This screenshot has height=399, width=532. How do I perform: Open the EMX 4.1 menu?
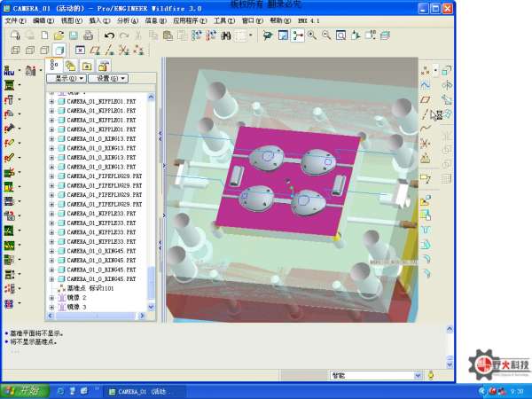coord(309,20)
